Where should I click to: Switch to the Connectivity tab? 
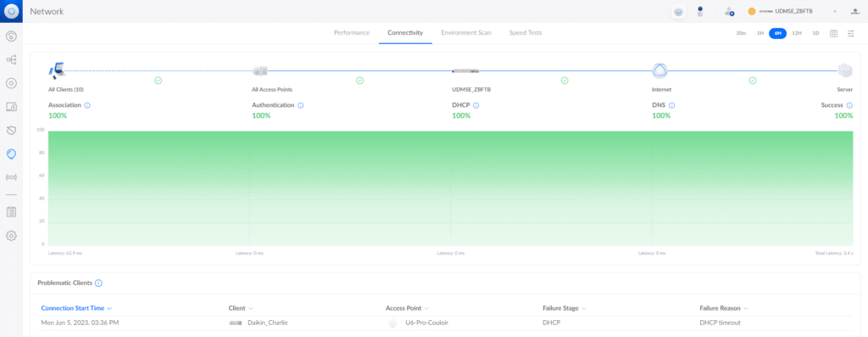(405, 33)
